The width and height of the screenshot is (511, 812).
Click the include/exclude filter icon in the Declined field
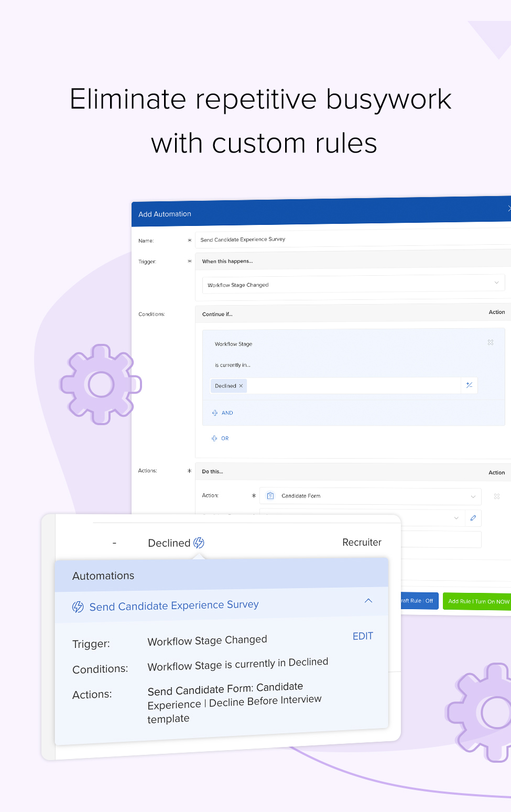pos(469,385)
